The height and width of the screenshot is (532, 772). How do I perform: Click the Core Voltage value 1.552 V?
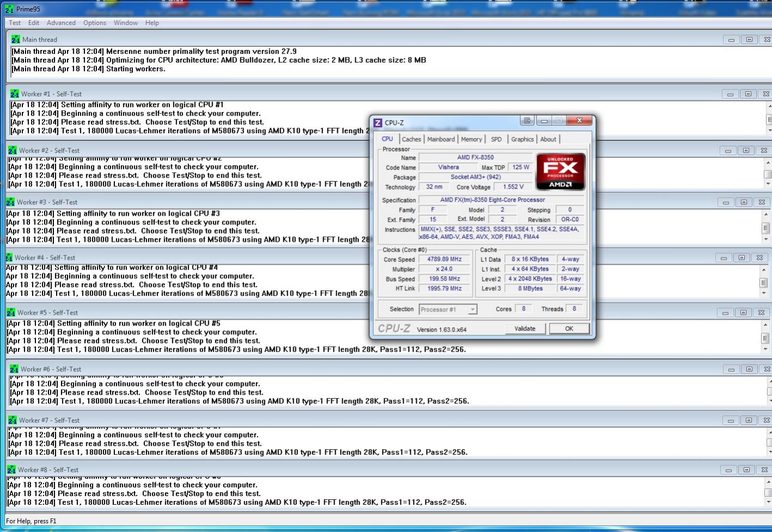pyautogui.click(x=513, y=187)
